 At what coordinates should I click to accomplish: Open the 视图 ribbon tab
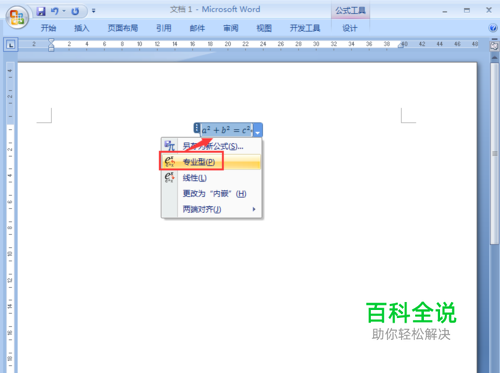pos(264,28)
